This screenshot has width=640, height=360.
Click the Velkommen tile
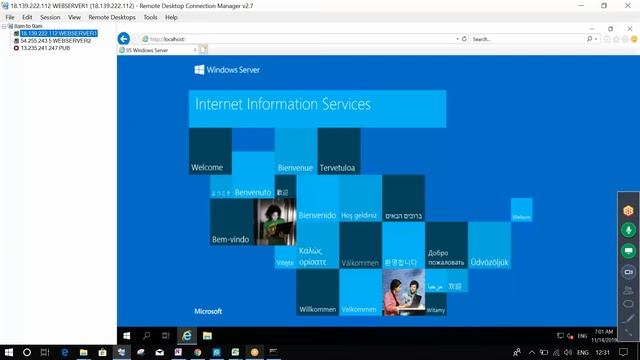tap(360, 292)
